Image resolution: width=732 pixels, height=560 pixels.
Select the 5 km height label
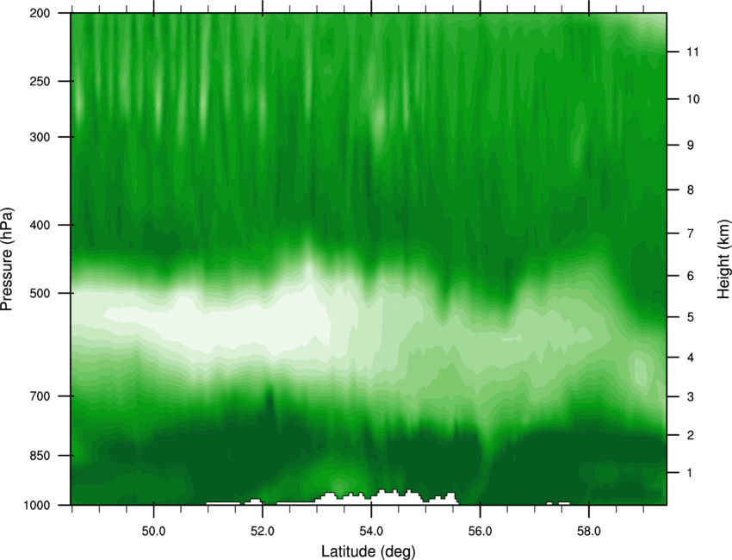[691, 318]
